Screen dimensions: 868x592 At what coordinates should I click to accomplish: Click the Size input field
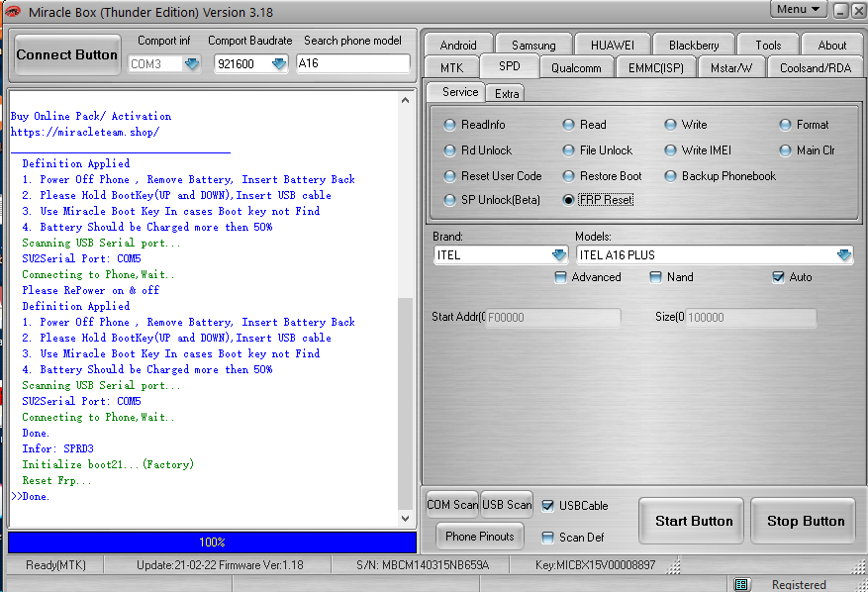750,318
